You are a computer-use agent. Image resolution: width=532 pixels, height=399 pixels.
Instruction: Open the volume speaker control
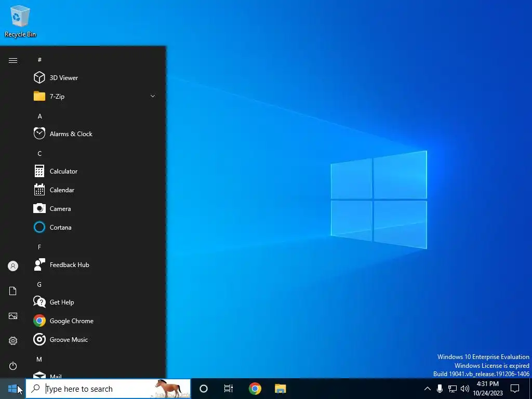tap(465, 389)
